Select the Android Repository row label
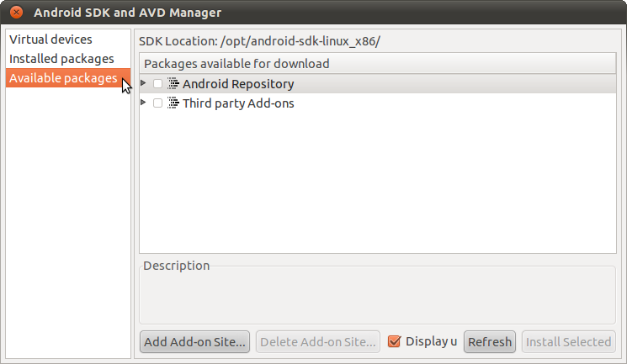Viewport: 627px width, 364px height. [238, 84]
